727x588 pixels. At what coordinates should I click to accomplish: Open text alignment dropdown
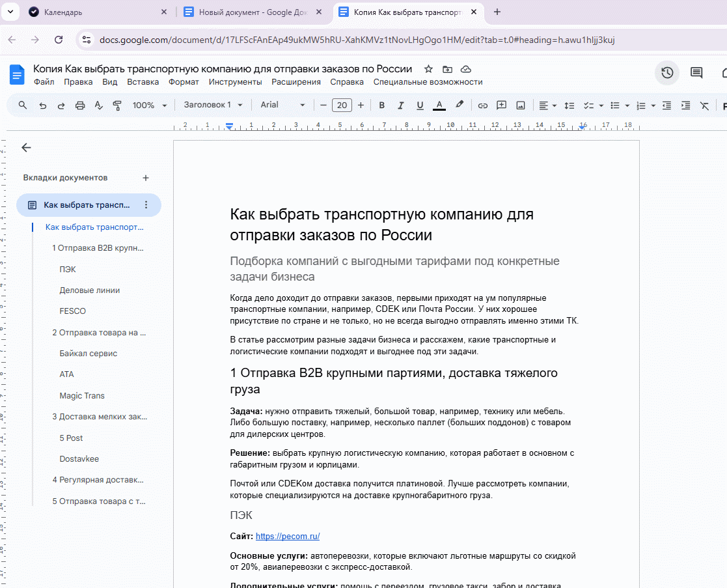547,105
